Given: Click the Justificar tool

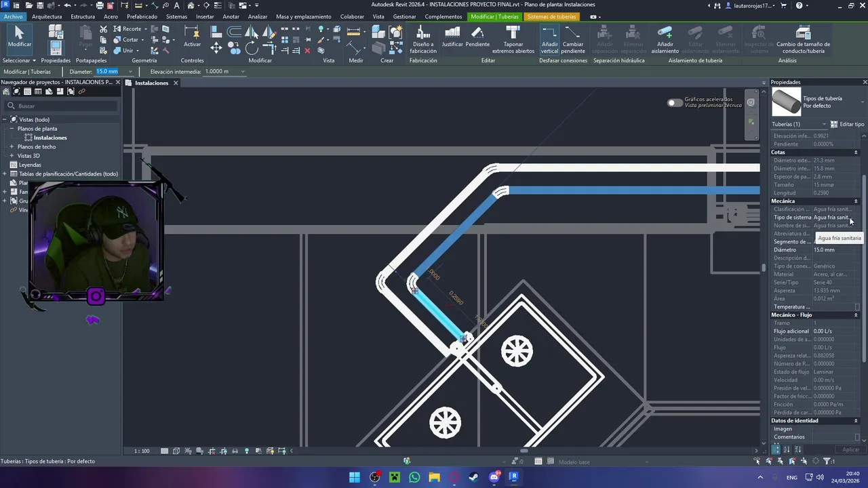Looking at the screenshot, I should 452,37.
